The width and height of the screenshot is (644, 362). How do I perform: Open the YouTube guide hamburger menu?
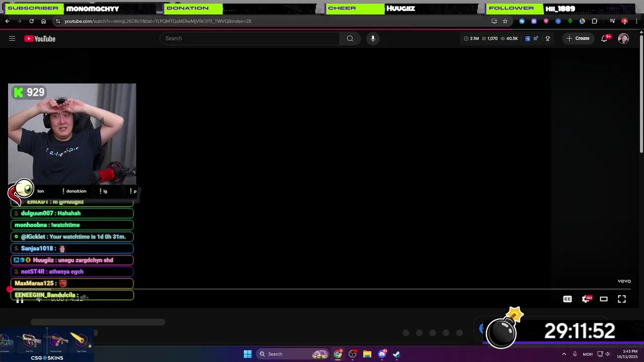pos(12,38)
